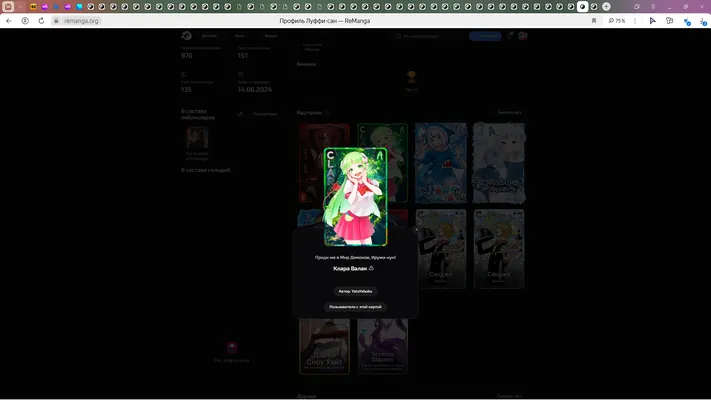Open the browser three-dot menu
Image resolution: width=711 pixels, height=400 pixels.
(635, 21)
